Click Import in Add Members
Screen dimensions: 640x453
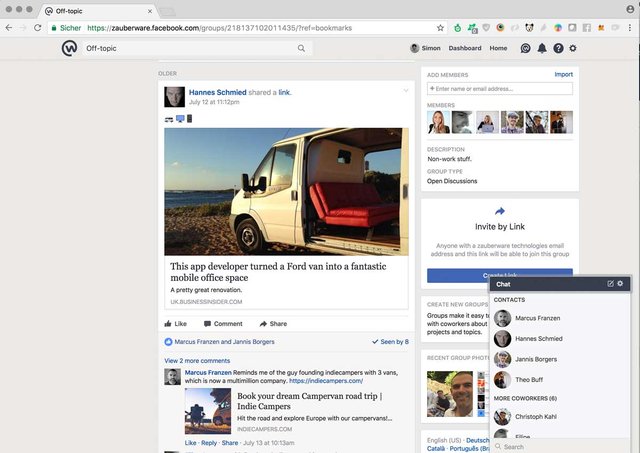[x=563, y=74]
